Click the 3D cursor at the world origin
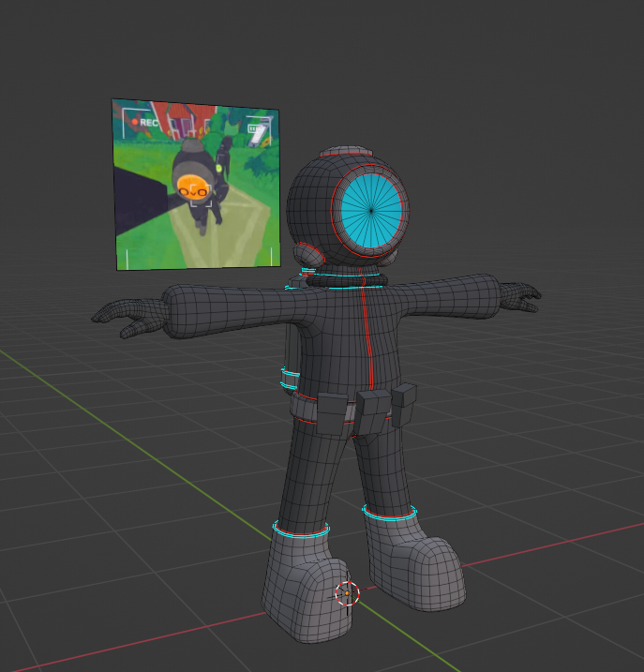 point(347,593)
